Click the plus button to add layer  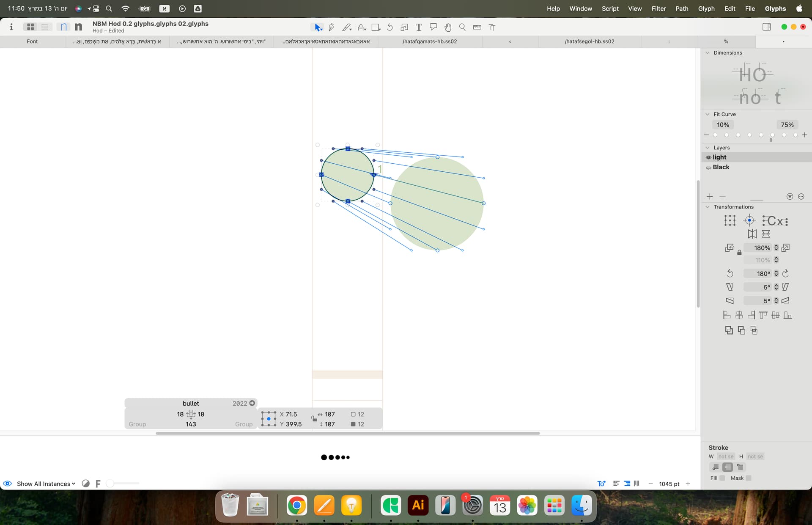pos(710,197)
